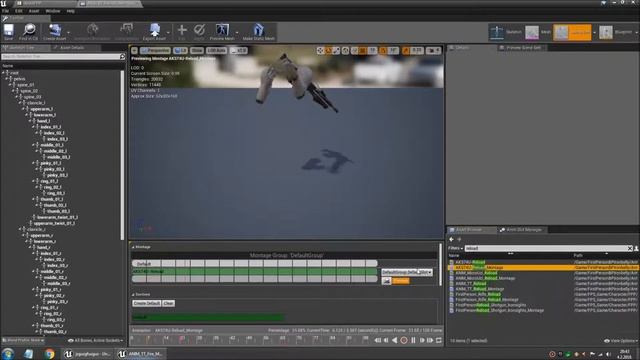The image size is (640, 360).
Task: Click the plus Key icon in toolbar
Action: click(x=182, y=31)
